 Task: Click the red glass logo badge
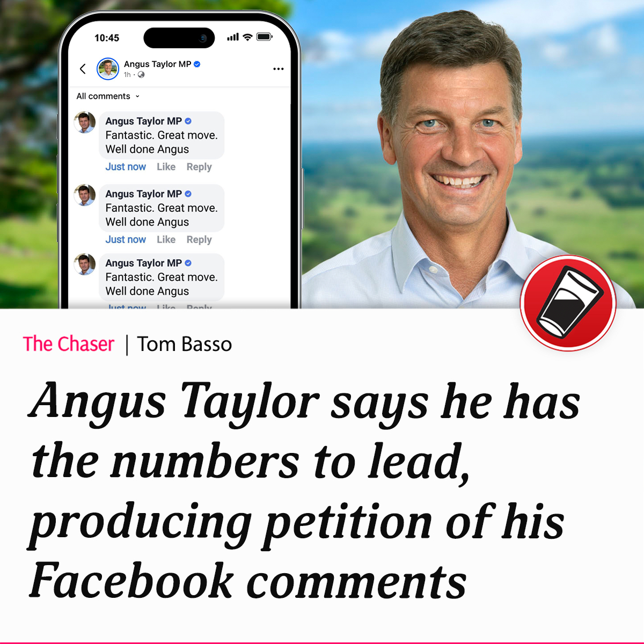568,303
